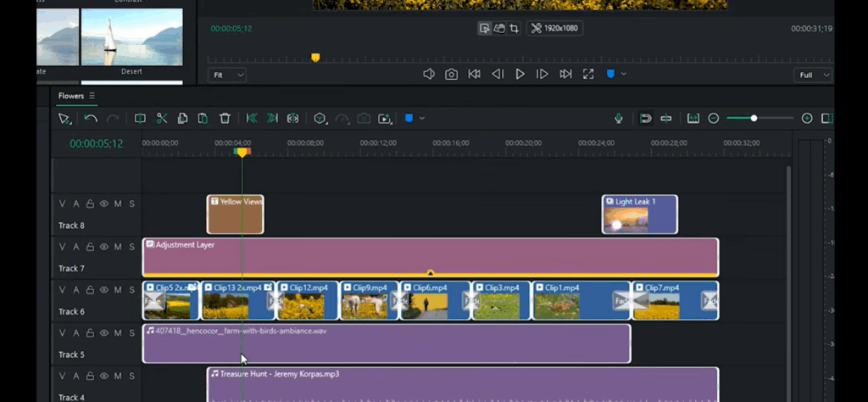Undo the last action

click(x=91, y=119)
